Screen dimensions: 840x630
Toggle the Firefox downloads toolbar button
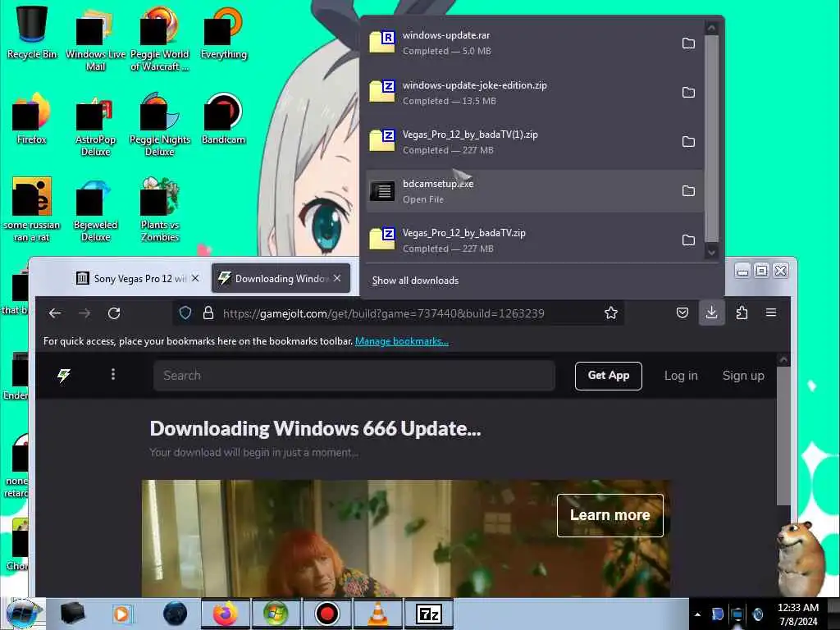[711, 313]
